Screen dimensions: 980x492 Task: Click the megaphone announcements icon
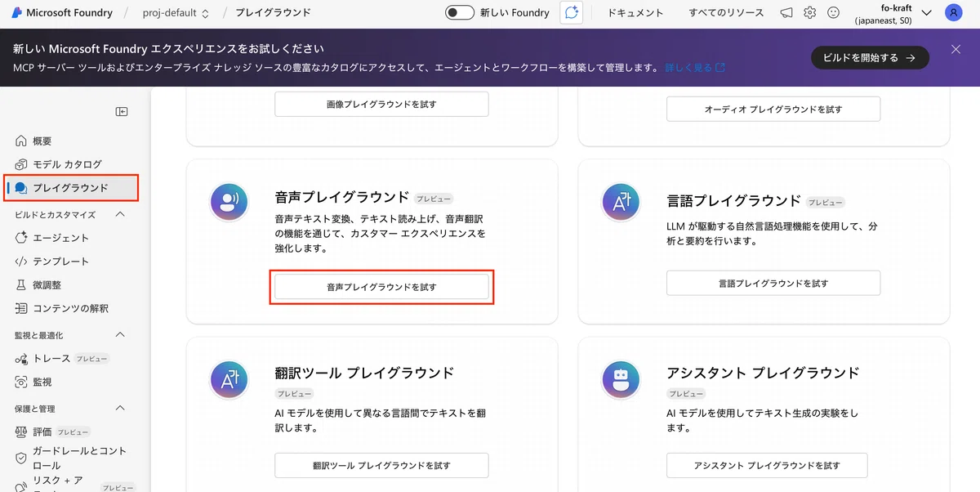pos(786,13)
